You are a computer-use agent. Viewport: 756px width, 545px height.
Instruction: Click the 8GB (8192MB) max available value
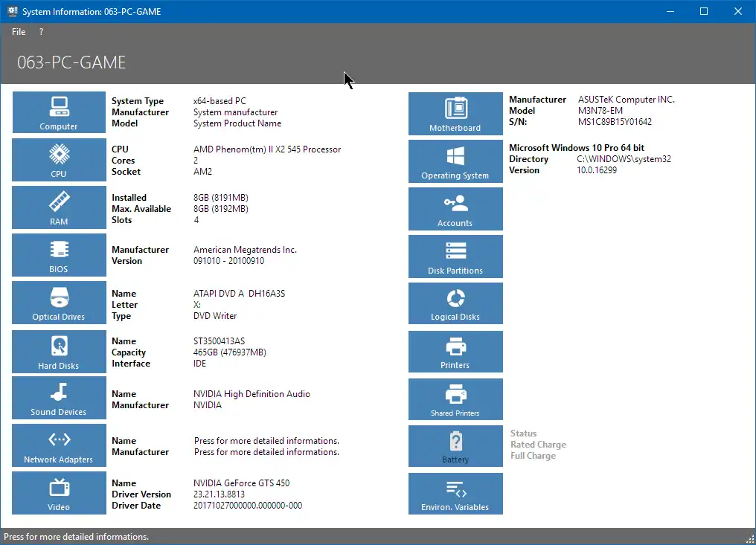point(221,209)
